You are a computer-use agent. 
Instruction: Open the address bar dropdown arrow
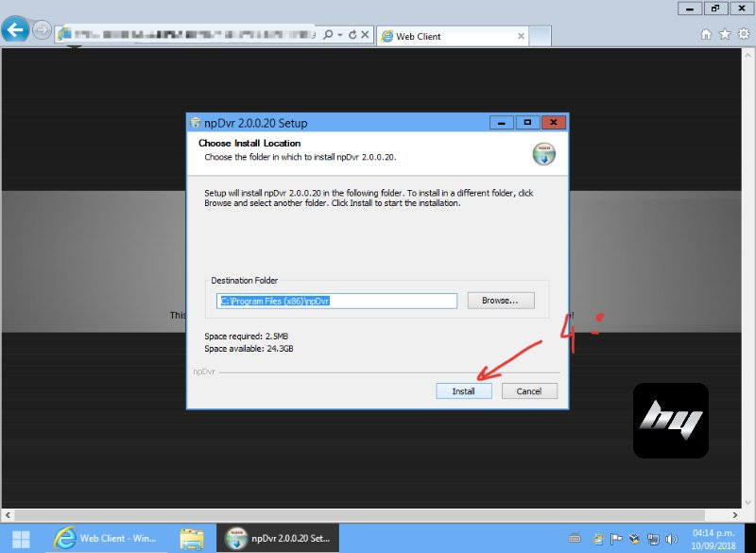coord(339,35)
